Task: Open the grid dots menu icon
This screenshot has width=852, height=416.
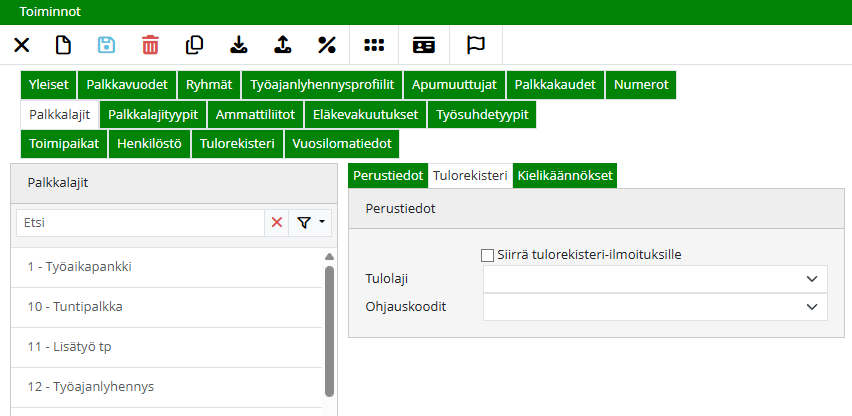Action: click(x=374, y=45)
